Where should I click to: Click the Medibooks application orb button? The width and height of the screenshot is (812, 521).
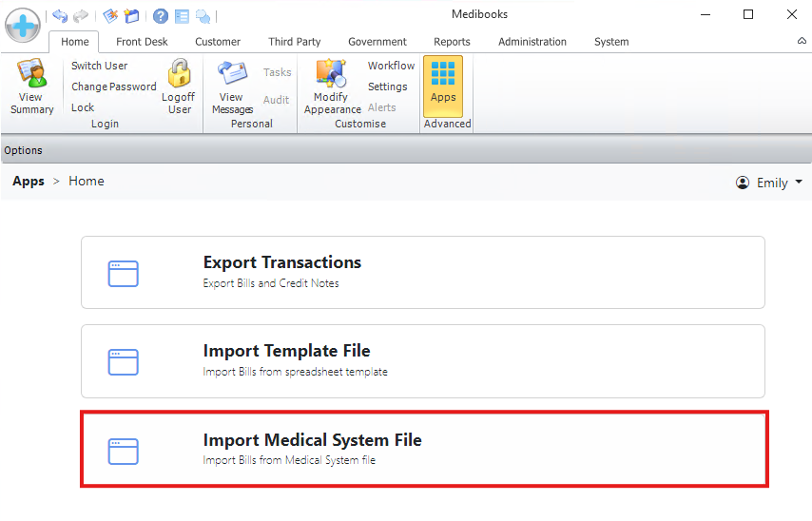23,24
